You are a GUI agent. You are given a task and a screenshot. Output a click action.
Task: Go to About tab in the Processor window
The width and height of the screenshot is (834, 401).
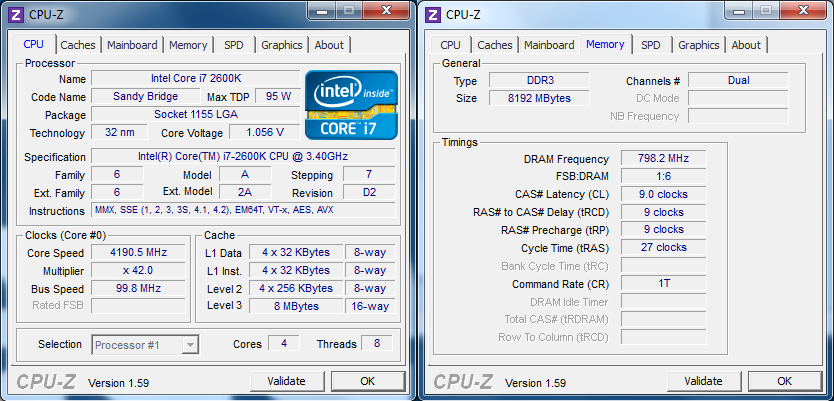[329, 45]
